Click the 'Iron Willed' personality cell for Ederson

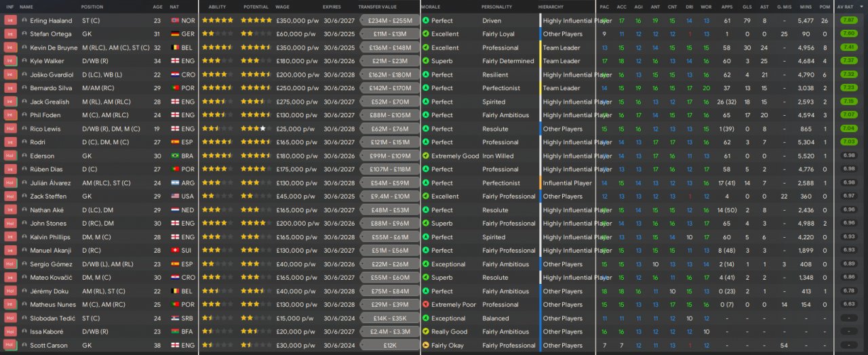[498, 156]
